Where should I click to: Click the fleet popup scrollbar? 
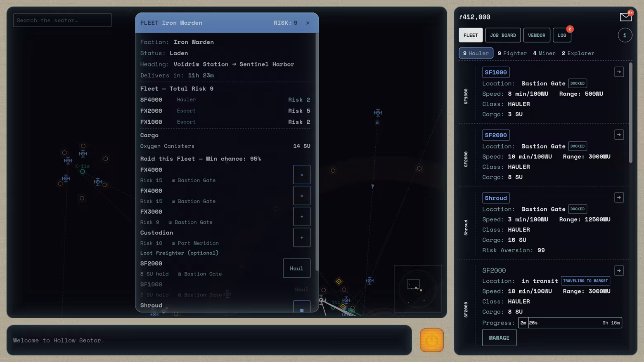tap(317, 152)
